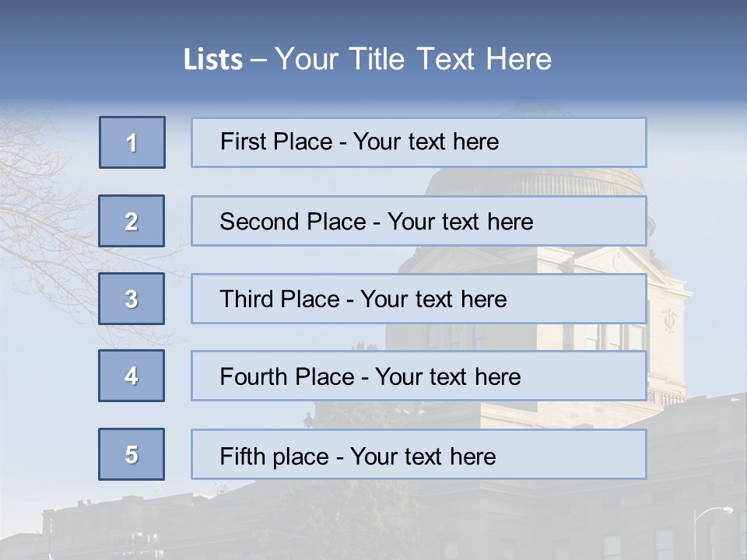747x560 pixels.
Task: Select the number 4 square
Action: pos(132,376)
